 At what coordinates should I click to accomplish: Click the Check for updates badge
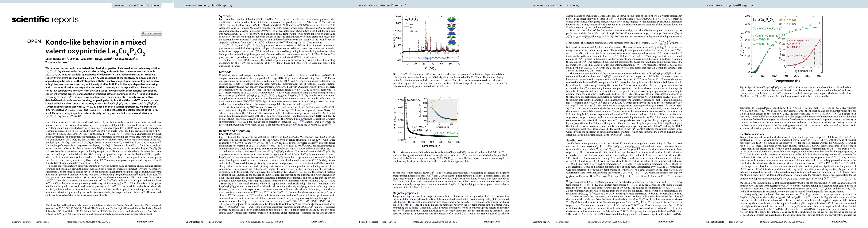pyautogui.click(x=151, y=33)
